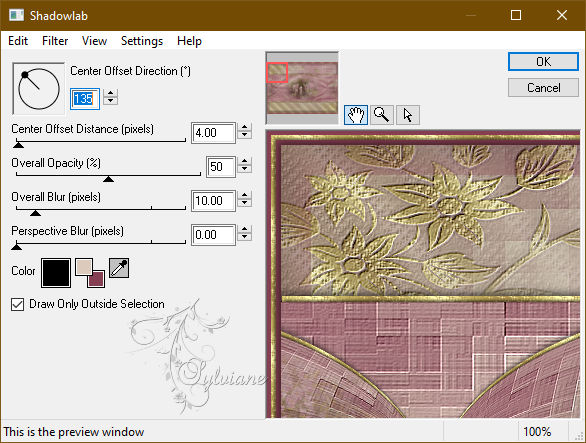Viewport: 586px width, 443px height.
Task: Open the View menu
Action: tap(95, 41)
